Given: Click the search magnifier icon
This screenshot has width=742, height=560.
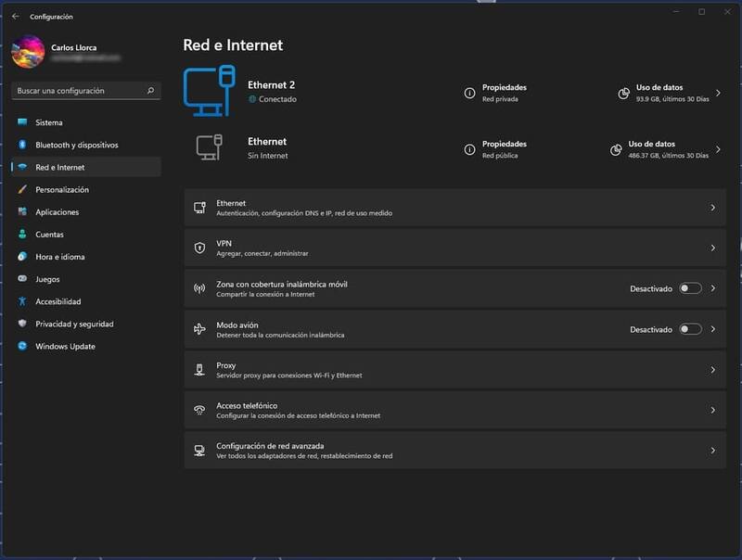Looking at the screenshot, I should coord(150,91).
